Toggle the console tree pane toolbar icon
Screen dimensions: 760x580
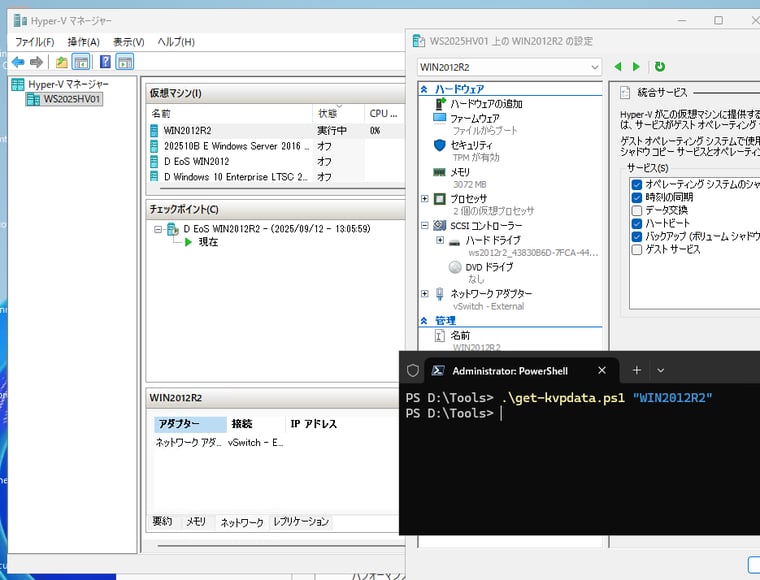pos(81,62)
